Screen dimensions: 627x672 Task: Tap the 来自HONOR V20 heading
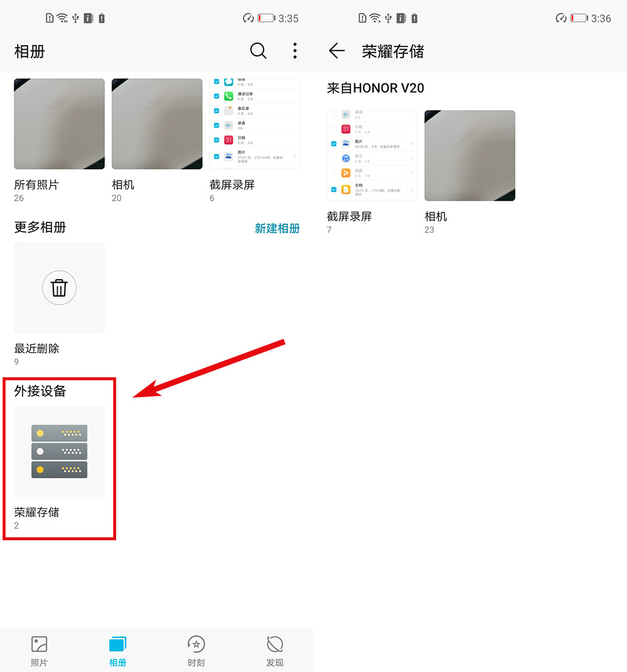click(376, 88)
